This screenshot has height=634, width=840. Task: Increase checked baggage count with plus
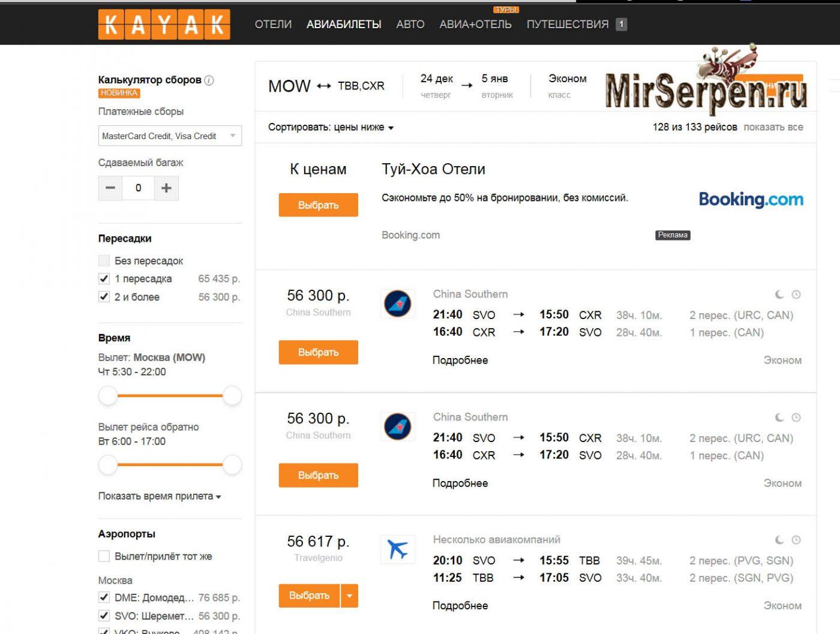tap(166, 188)
